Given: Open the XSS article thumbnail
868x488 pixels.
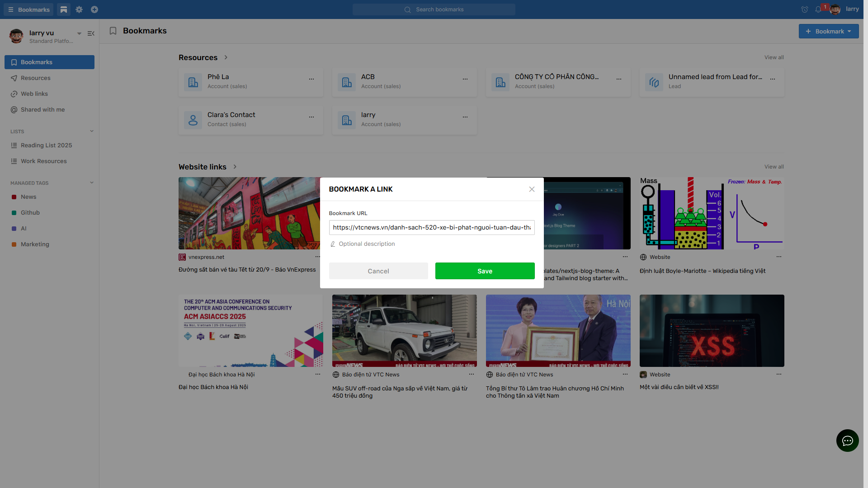Looking at the screenshot, I should (712, 331).
